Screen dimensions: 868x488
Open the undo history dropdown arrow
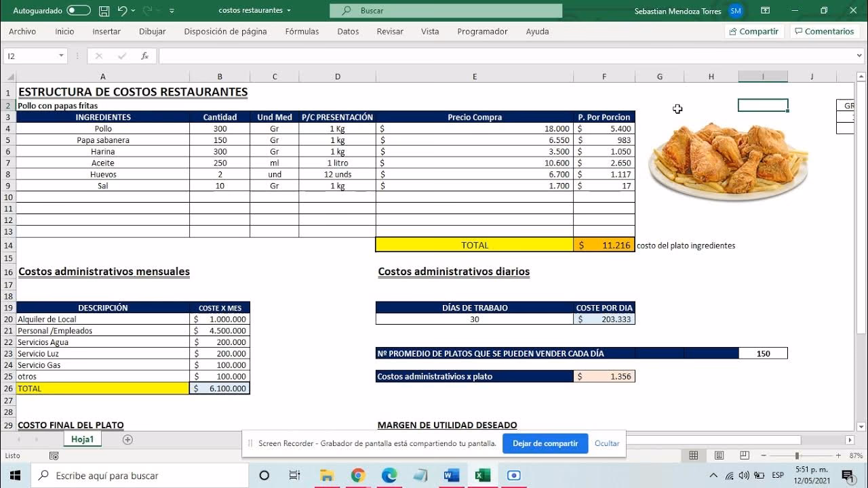point(134,11)
